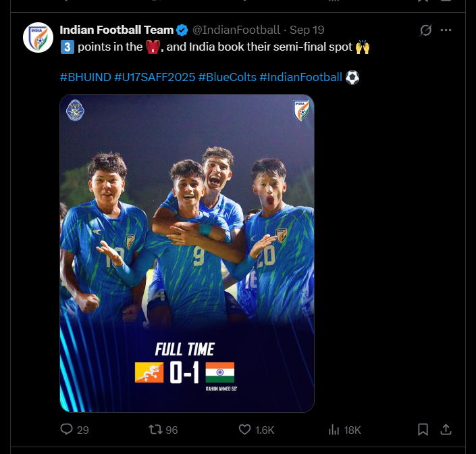Open the Indian Football Team profile avatar
The image size is (476, 454).
click(38, 37)
